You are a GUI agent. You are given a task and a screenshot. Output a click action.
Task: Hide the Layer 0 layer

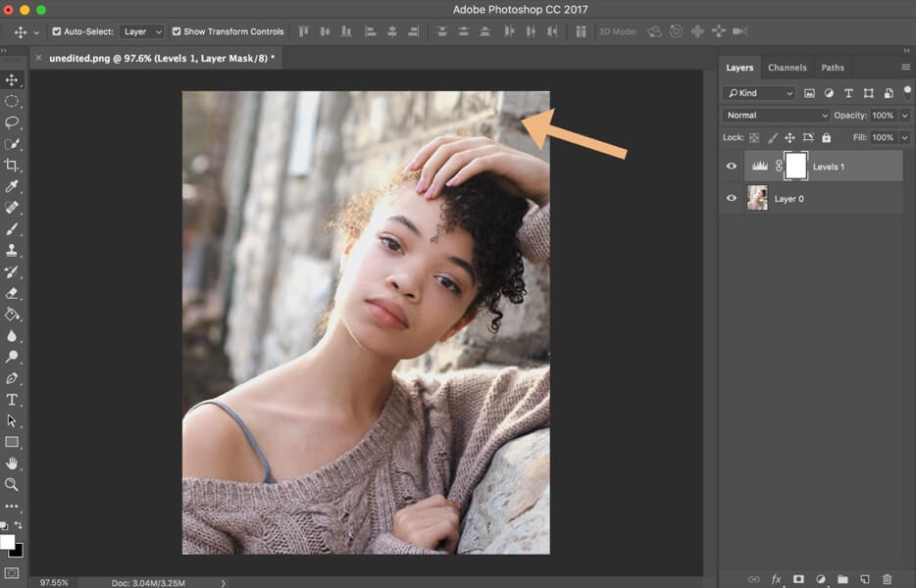click(731, 198)
